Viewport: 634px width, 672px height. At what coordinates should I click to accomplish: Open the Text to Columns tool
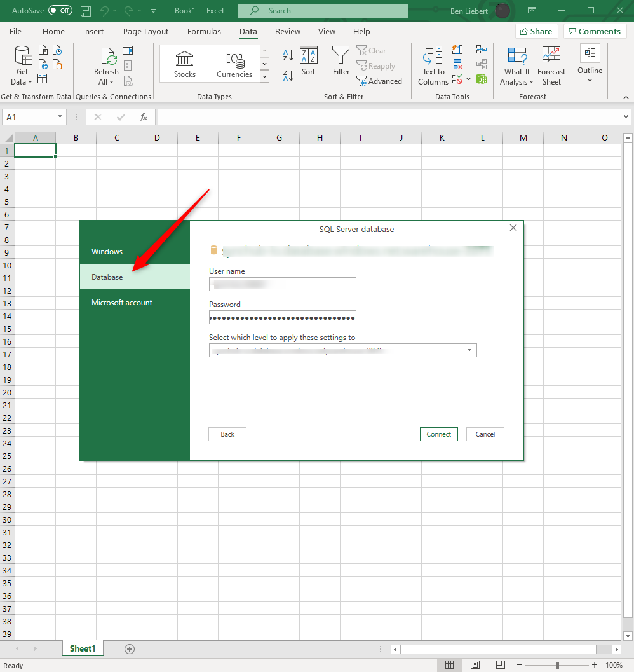click(433, 65)
